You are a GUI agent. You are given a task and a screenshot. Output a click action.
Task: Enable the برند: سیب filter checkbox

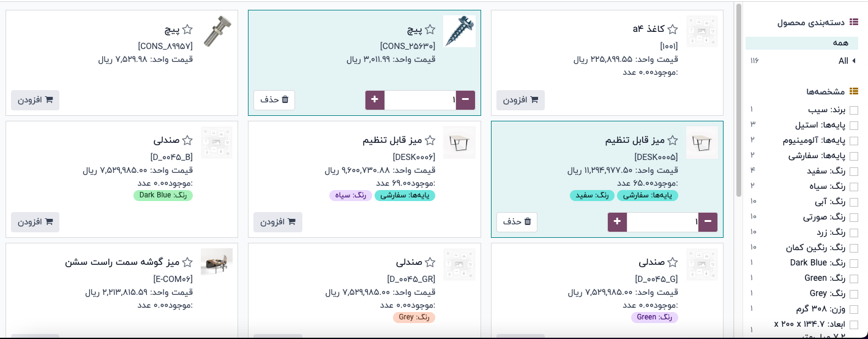point(854,110)
